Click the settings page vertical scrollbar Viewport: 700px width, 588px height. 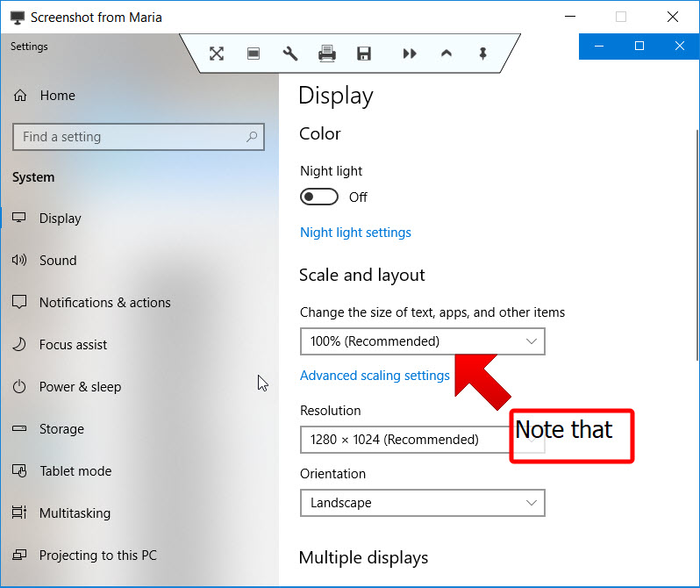click(697, 245)
